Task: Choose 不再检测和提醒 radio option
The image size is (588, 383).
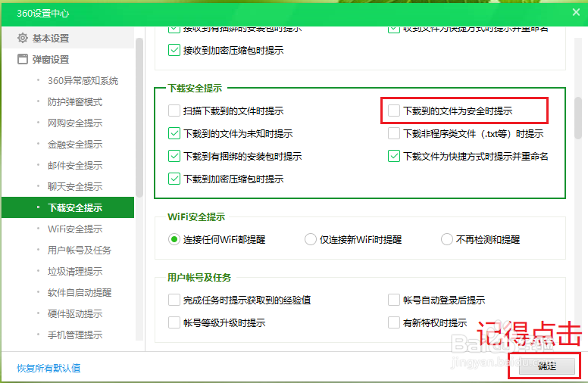Action: (446, 239)
